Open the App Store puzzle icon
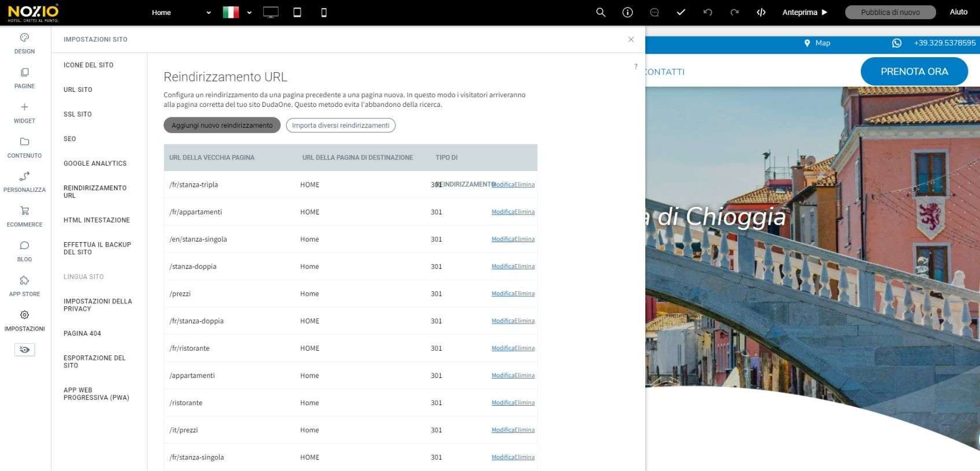This screenshot has width=980, height=471. coord(24,280)
